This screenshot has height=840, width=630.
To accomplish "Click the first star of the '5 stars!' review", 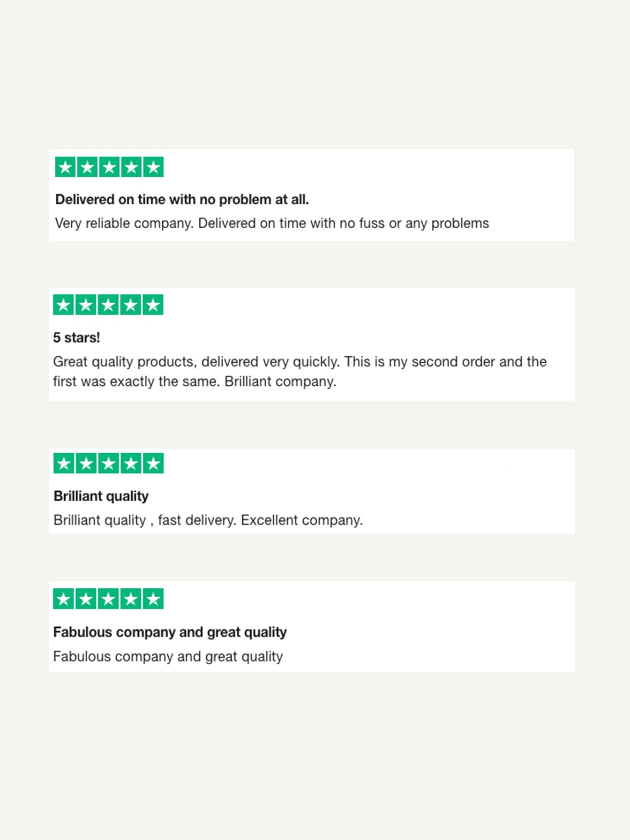I will [64, 305].
